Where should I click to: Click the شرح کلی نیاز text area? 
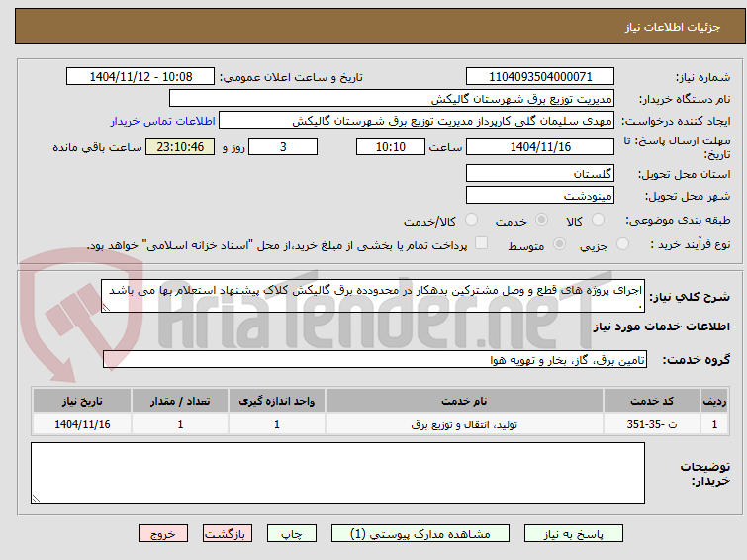coord(373,296)
